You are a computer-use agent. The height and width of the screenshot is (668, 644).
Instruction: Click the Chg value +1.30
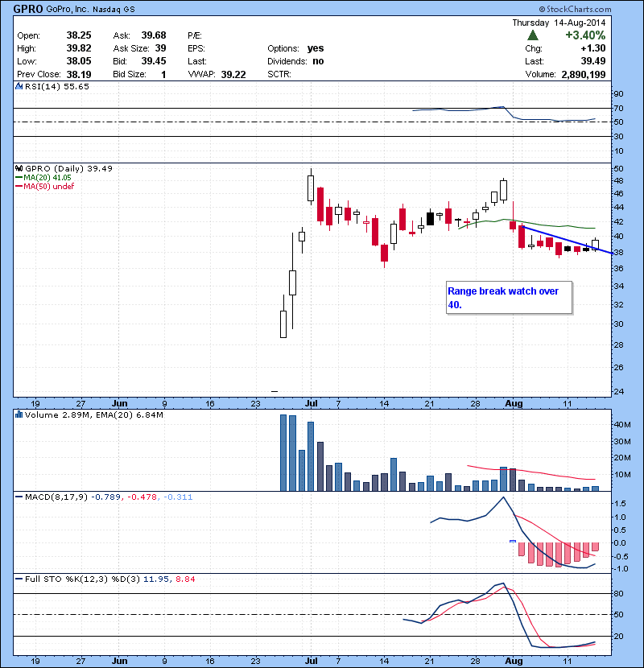pos(592,47)
